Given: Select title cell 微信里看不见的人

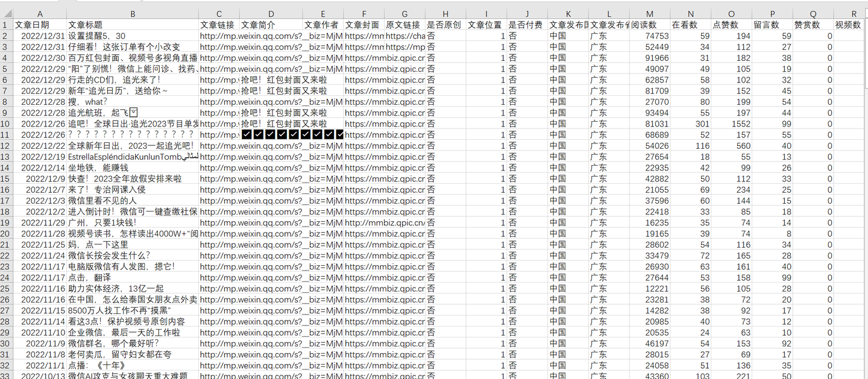Looking at the screenshot, I should (133, 201).
